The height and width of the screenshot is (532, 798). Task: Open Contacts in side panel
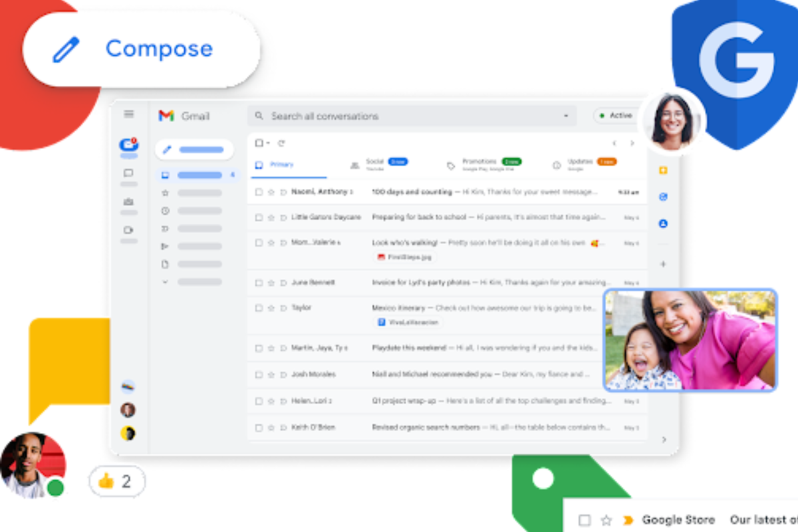663,224
